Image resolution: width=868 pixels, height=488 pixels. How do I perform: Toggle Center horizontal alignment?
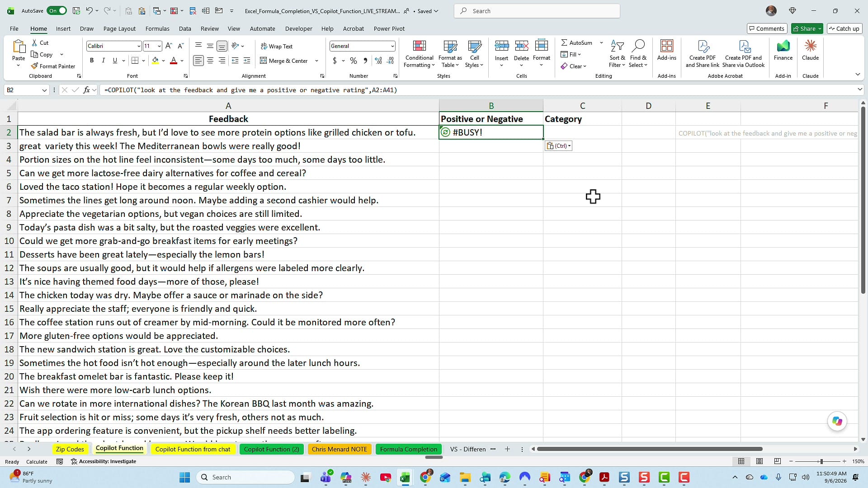click(x=210, y=61)
